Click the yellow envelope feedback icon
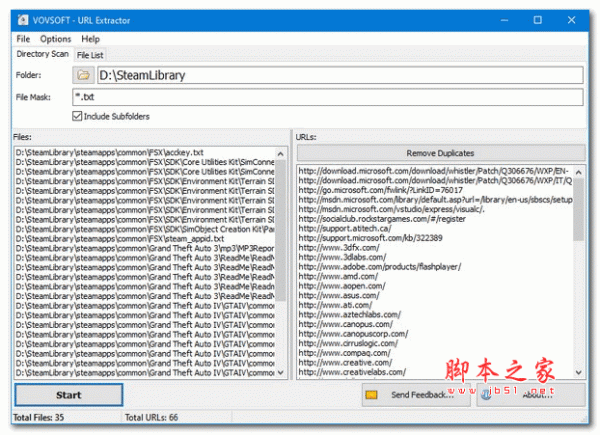 click(x=371, y=395)
